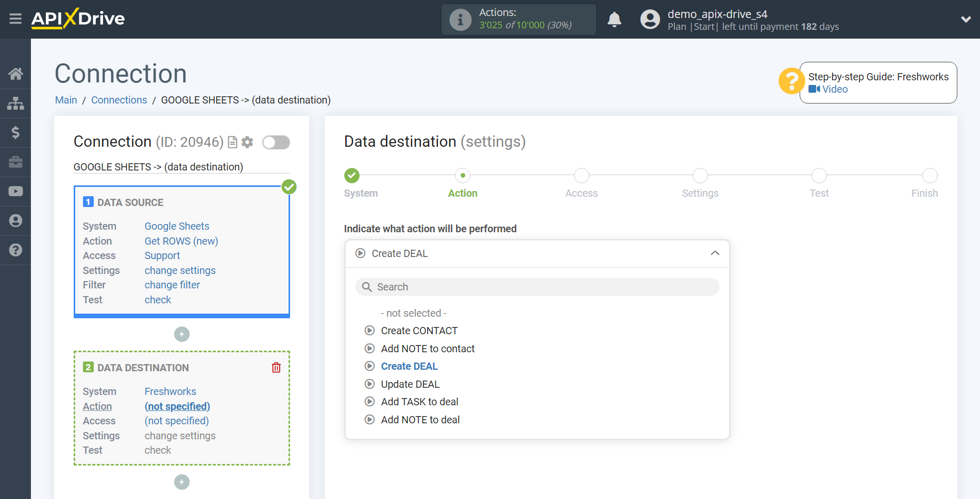Open Freshworks system link
This screenshot has width=980, height=499.
click(171, 391)
